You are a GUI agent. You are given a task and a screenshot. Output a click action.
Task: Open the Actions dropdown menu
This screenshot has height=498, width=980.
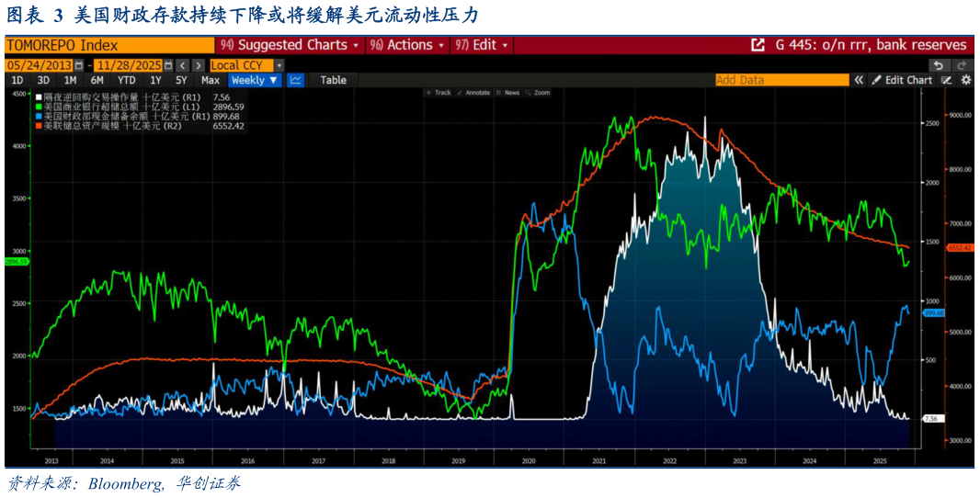pos(407,45)
